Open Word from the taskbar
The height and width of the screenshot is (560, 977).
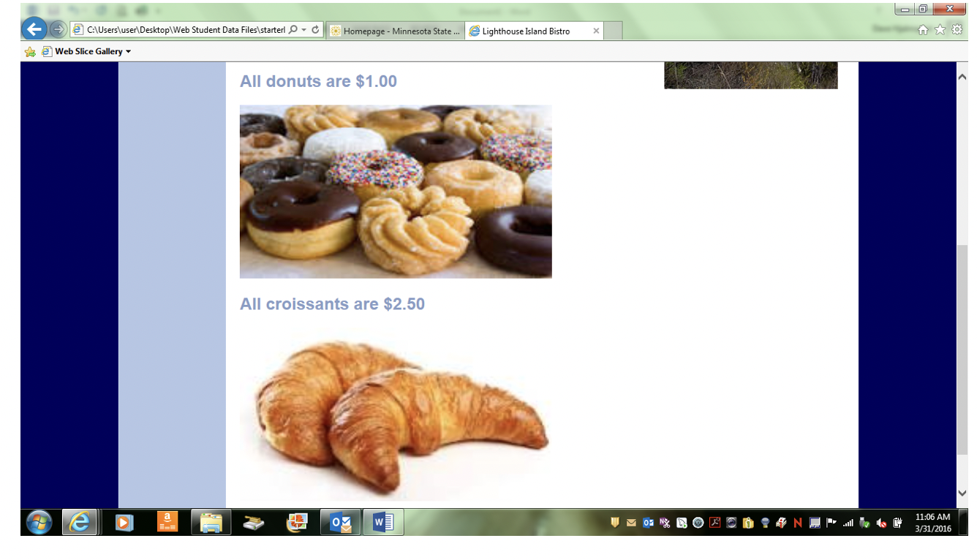coord(383,522)
